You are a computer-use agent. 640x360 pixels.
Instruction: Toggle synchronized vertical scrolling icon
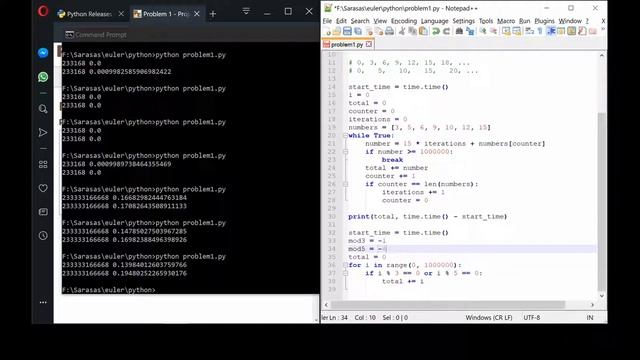coord(507,31)
